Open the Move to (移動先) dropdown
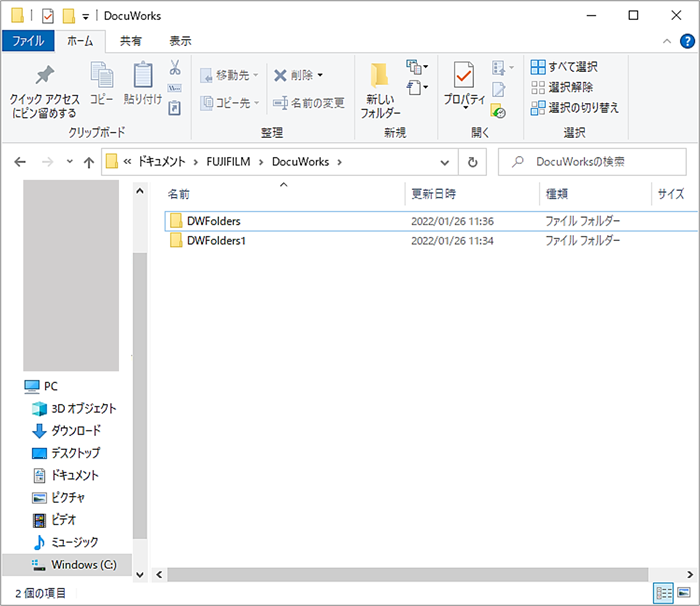The image size is (700, 606). (x=229, y=75)
